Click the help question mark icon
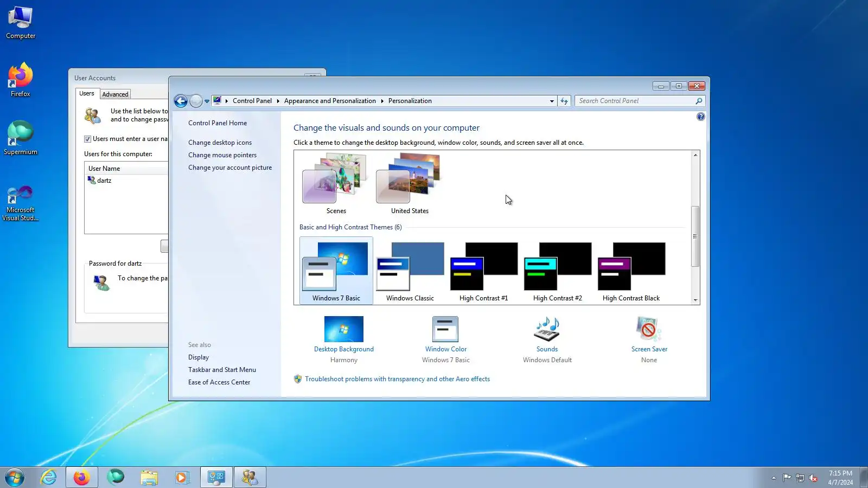This screenshot has width=868, height=488. tap(701, 117)
